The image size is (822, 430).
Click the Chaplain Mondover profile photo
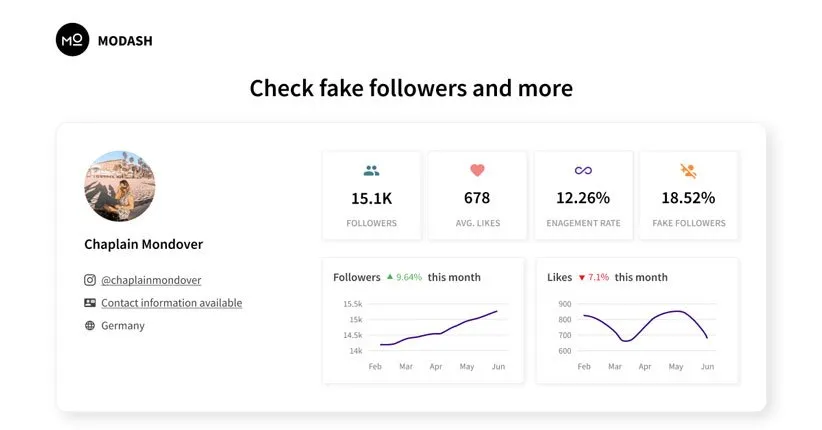[x=120, y=186]
